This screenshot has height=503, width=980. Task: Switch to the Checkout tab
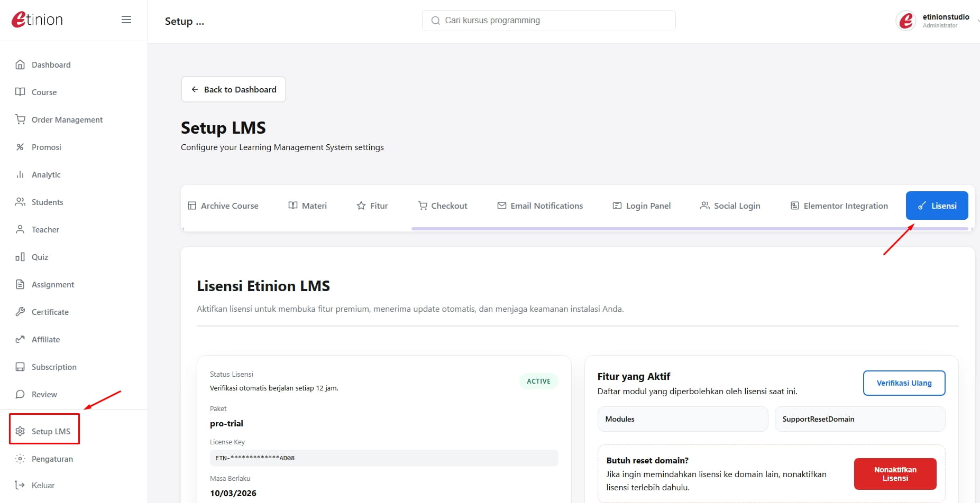pyautogui.click(x=443, y=206)
